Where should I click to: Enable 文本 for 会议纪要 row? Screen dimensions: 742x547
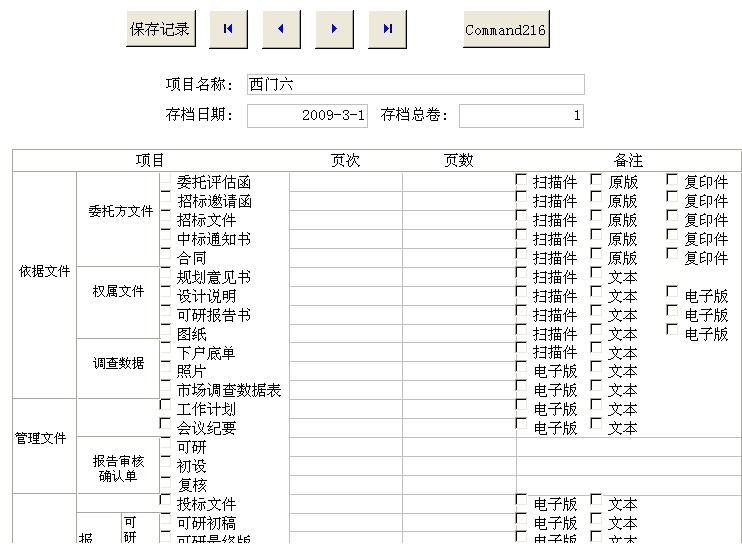[x=596, y=423]
